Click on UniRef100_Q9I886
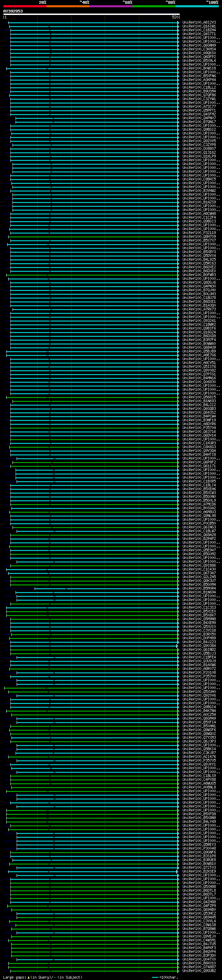 199,565
